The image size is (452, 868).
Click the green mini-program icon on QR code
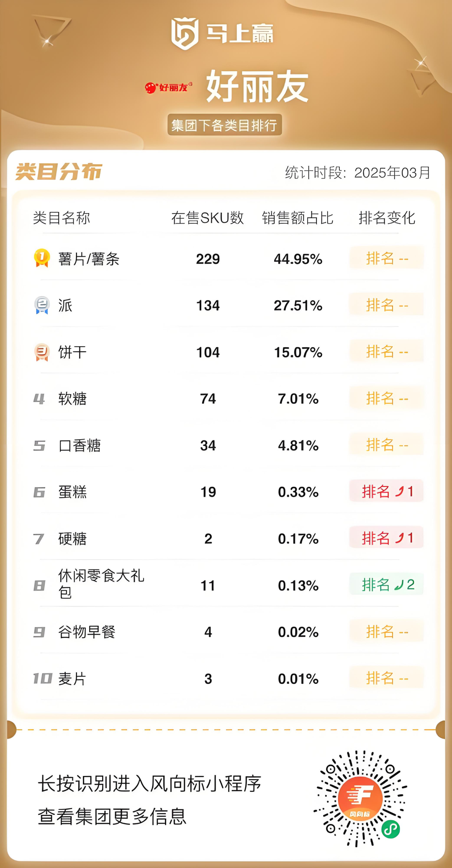tap(391, 829)
